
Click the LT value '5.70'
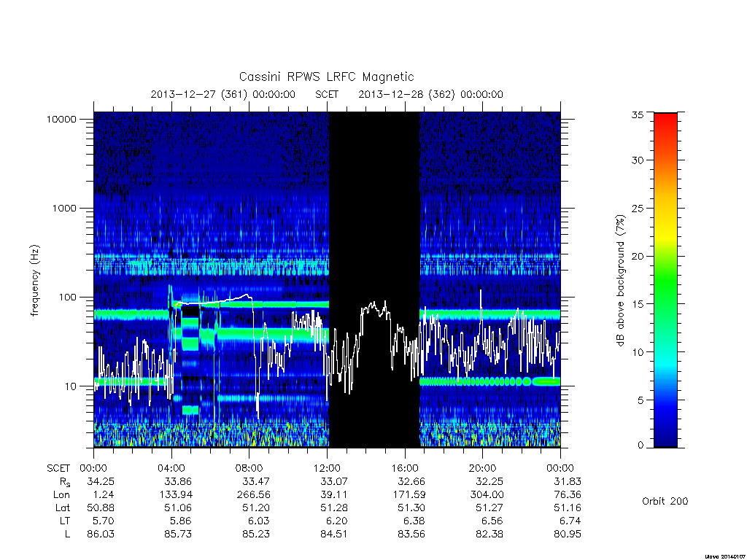pos(104,521)
